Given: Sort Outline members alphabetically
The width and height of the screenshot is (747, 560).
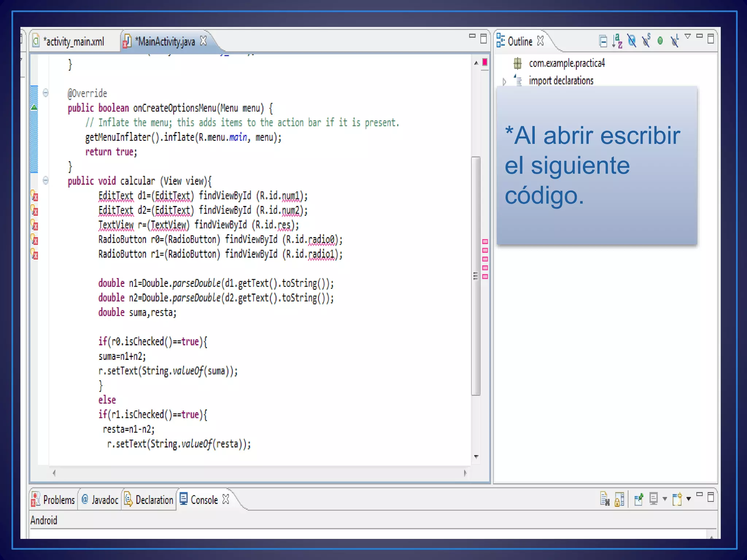Looking at the screenshot, I should click(x=617, y=41).
